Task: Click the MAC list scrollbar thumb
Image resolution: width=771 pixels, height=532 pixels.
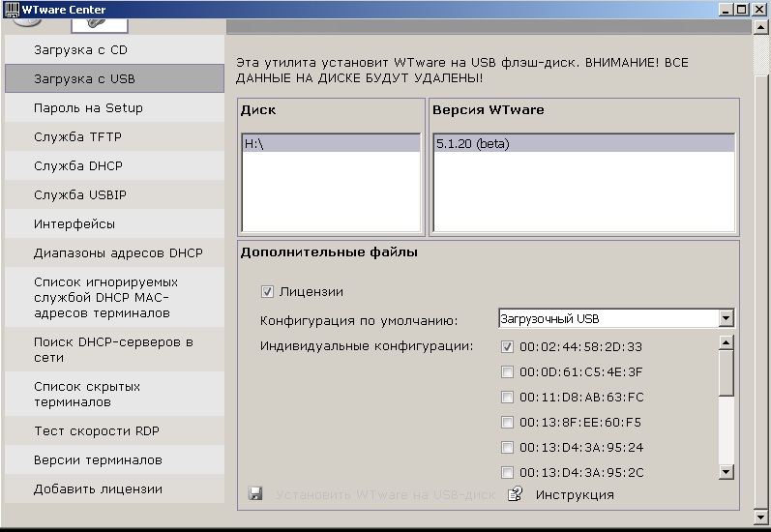Action: click(726, 371)
